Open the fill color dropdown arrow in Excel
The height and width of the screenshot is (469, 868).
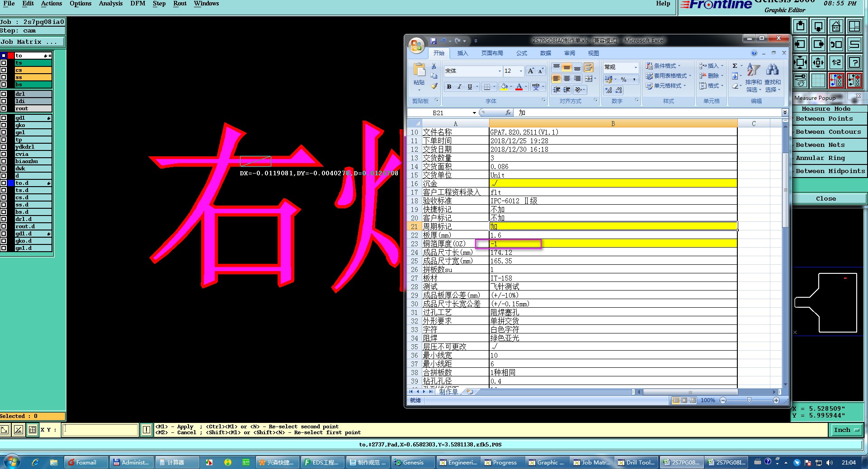tap(511, 87)
